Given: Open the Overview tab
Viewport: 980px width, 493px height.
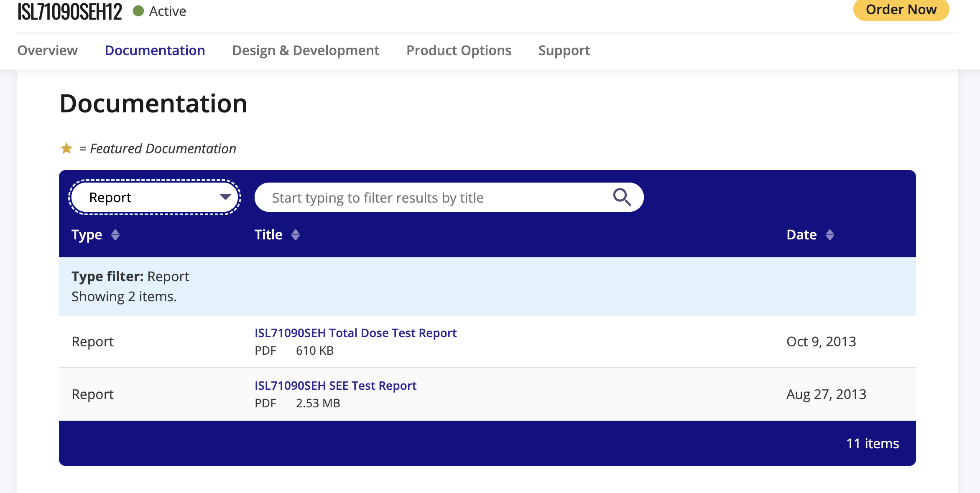Looking at the screenshot, I should (47, 51).
